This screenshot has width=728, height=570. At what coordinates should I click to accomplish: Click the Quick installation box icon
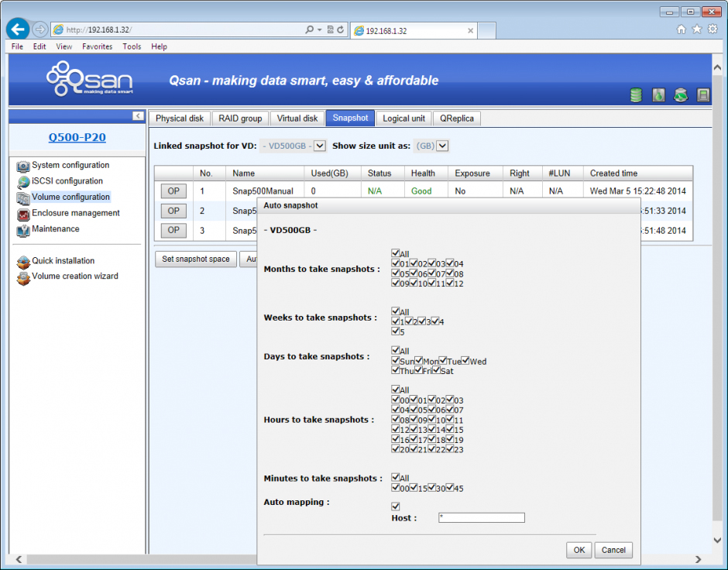click(x=22, y=262)
